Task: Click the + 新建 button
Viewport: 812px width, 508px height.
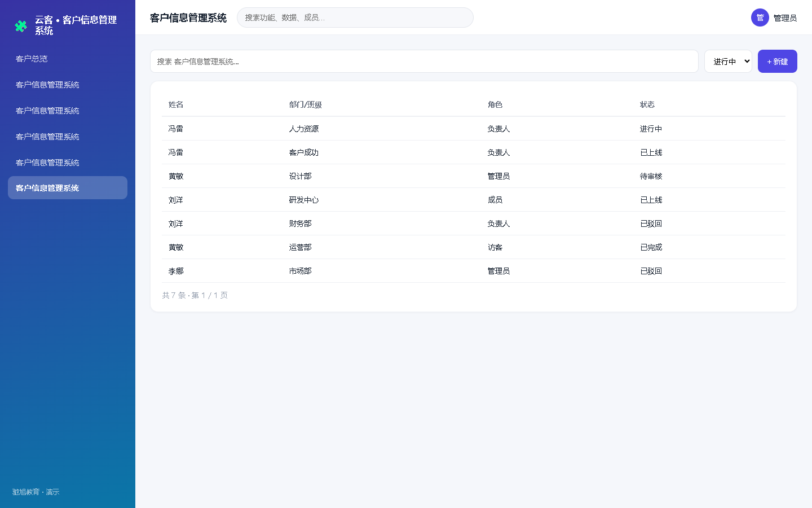Action: [777, 62]
